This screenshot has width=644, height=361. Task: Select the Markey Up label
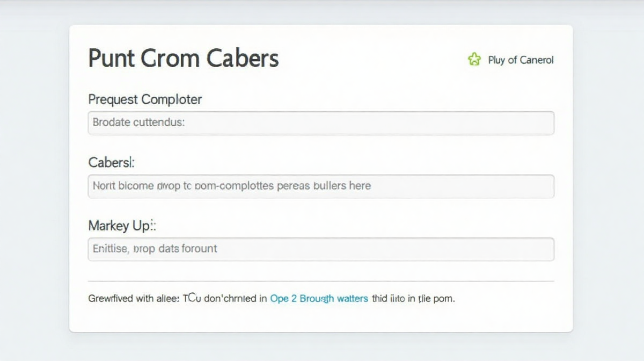point(122,226)
